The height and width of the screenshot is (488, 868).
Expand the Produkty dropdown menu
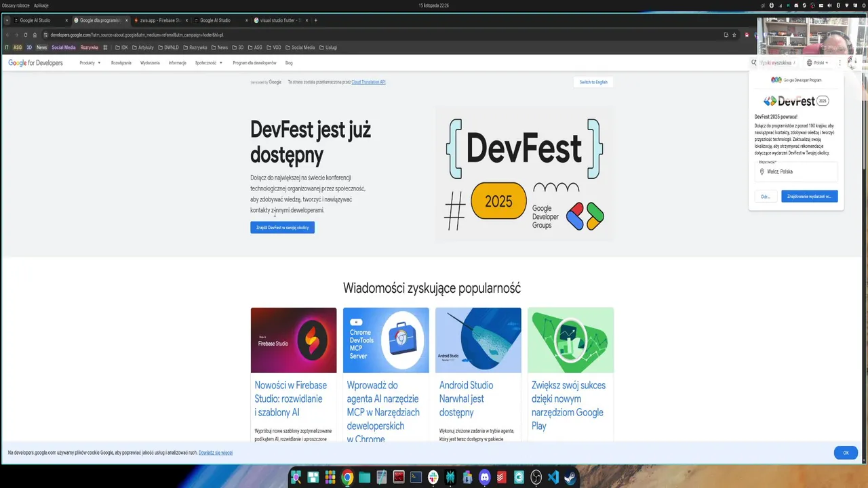tap(90, 62)
